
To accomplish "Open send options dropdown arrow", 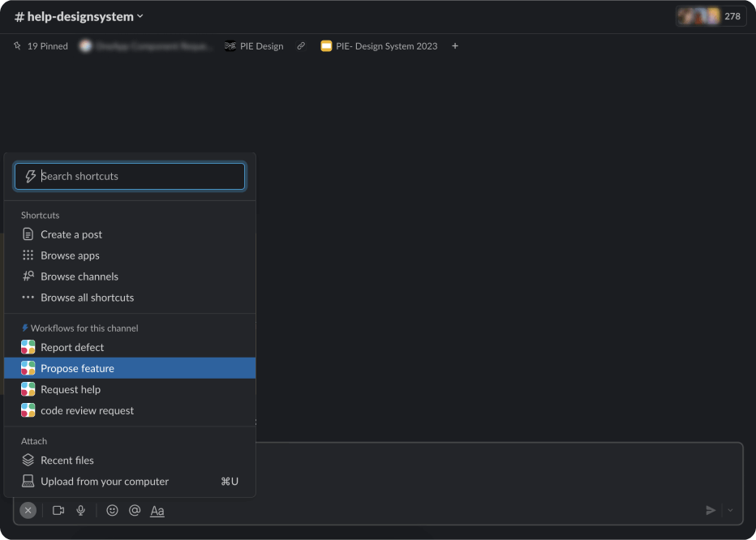I will (730, 510).
